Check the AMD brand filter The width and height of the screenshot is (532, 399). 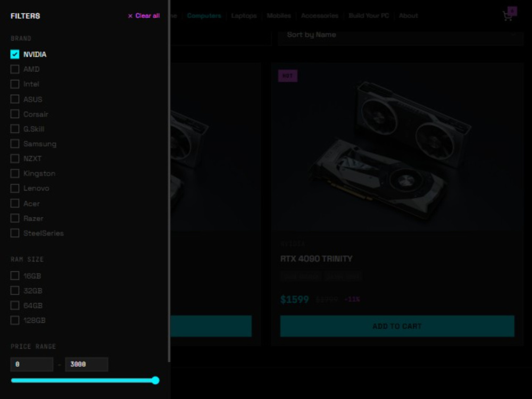pyautogui.click(x=14, y=69)
